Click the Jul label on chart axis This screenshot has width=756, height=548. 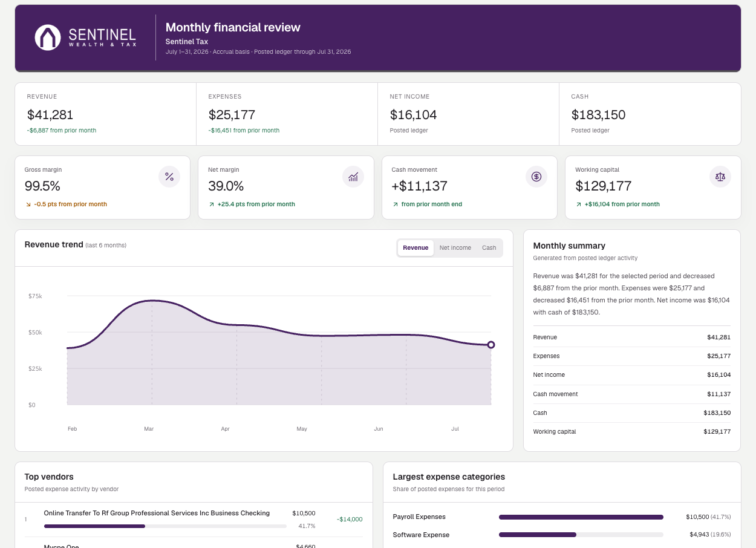coord(455,429)
